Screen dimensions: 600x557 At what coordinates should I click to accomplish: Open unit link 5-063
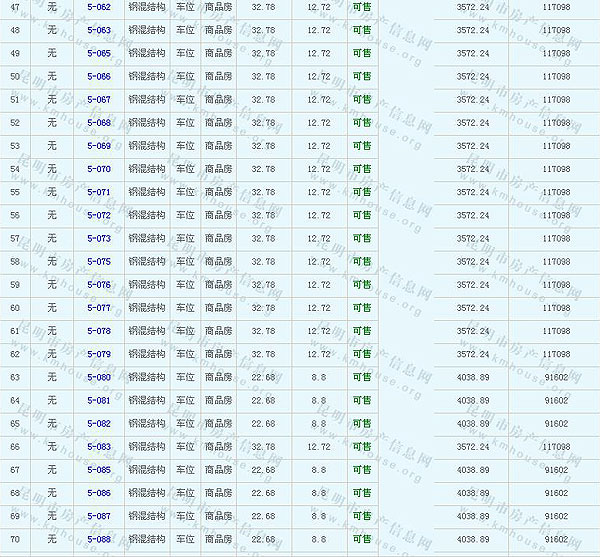click(x=99, y=31)
